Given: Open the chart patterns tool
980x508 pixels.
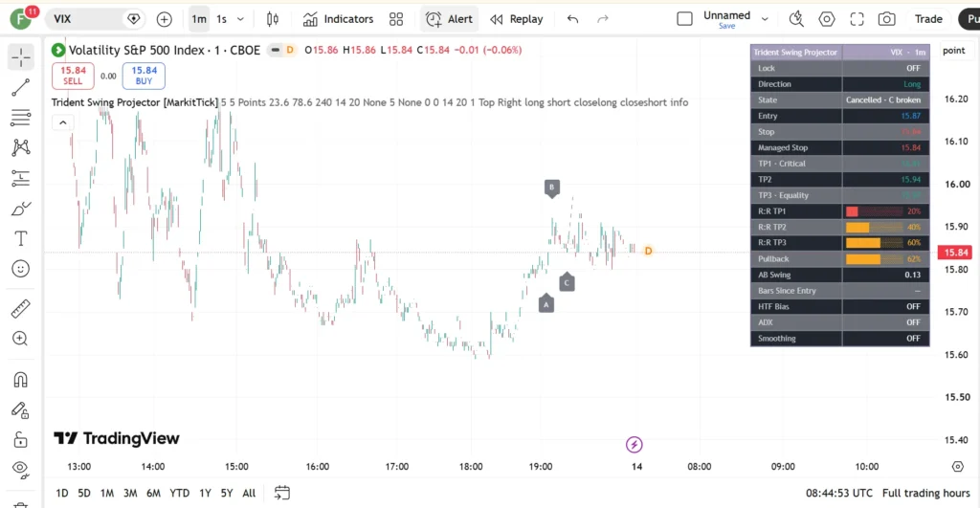Looking at the screenshot, I should [21, 147].
